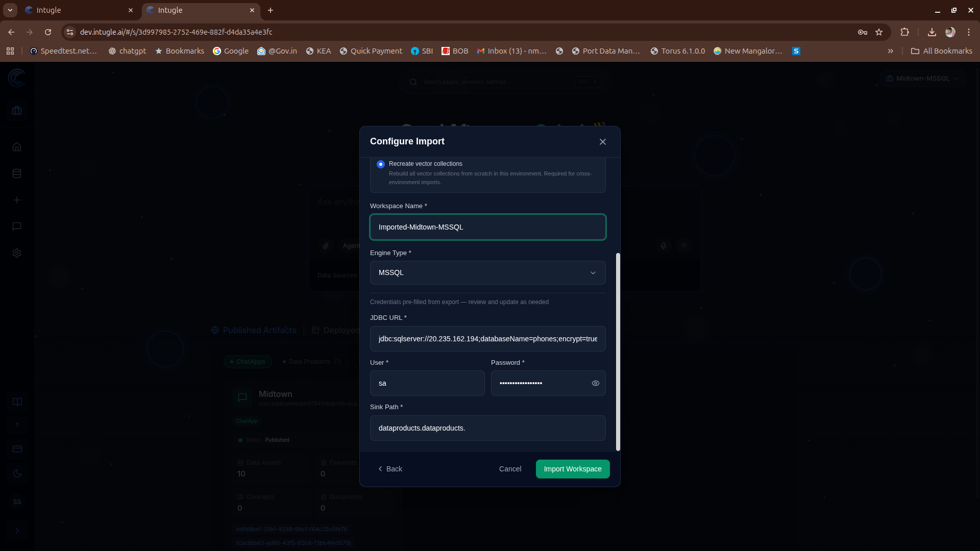Click the plus icon in sidebar

[17, 200]
